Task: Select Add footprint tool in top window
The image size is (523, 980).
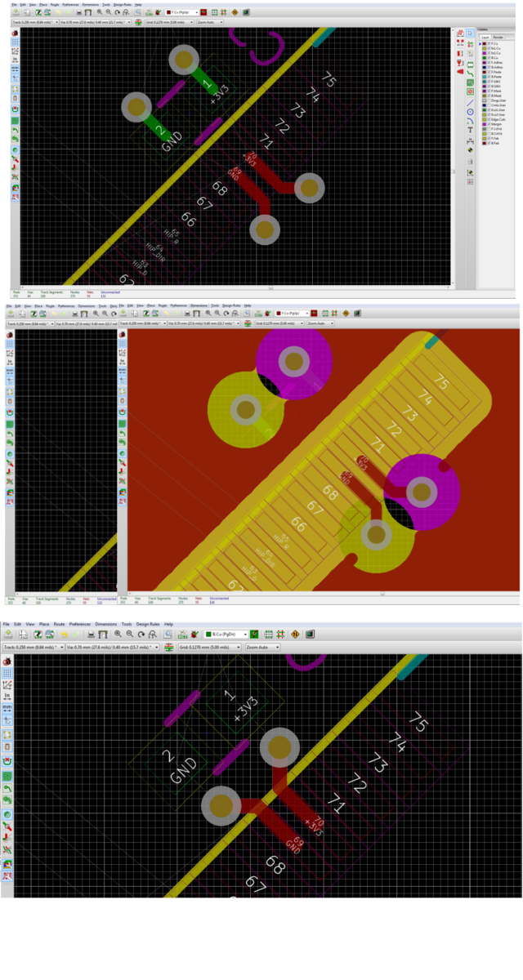Action: click(470, 65)
